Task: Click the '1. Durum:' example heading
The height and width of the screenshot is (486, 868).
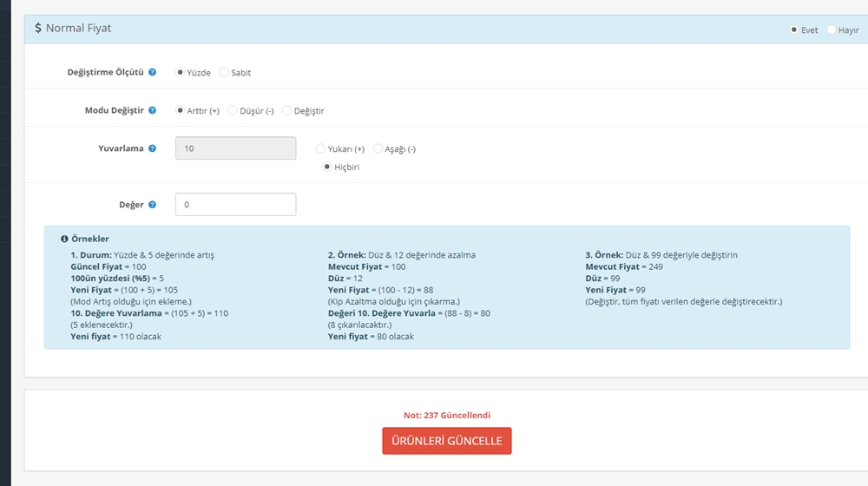Action: point(91,255)
